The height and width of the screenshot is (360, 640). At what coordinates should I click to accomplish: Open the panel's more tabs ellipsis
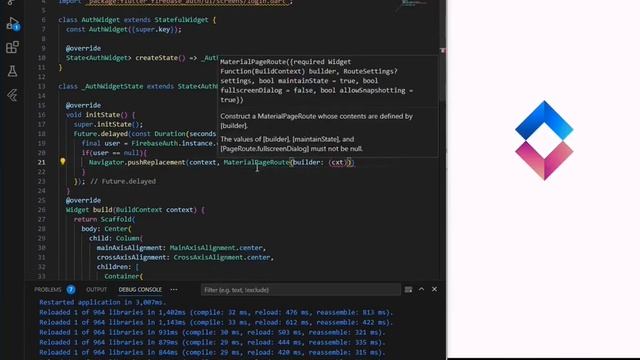(174, 289)
